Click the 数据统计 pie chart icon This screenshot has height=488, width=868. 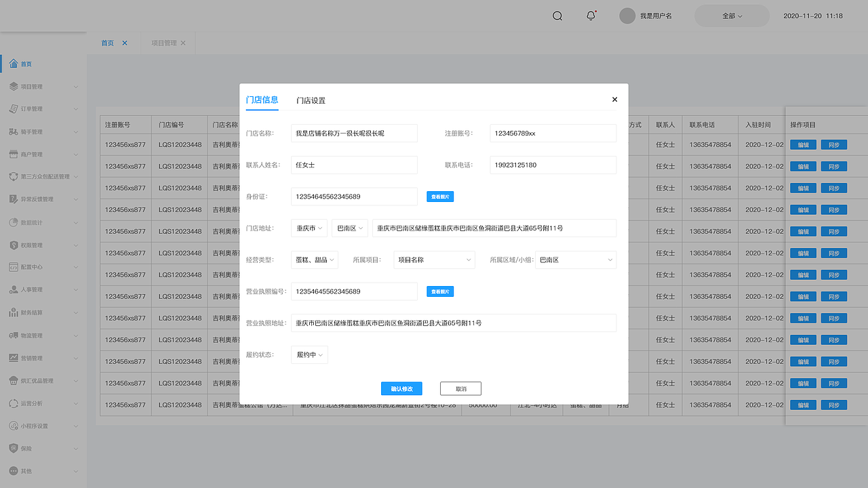pos(14,222)
